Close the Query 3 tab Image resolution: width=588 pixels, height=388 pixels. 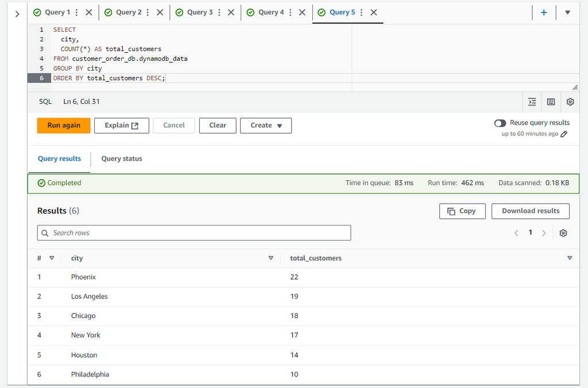pos(231,13)
